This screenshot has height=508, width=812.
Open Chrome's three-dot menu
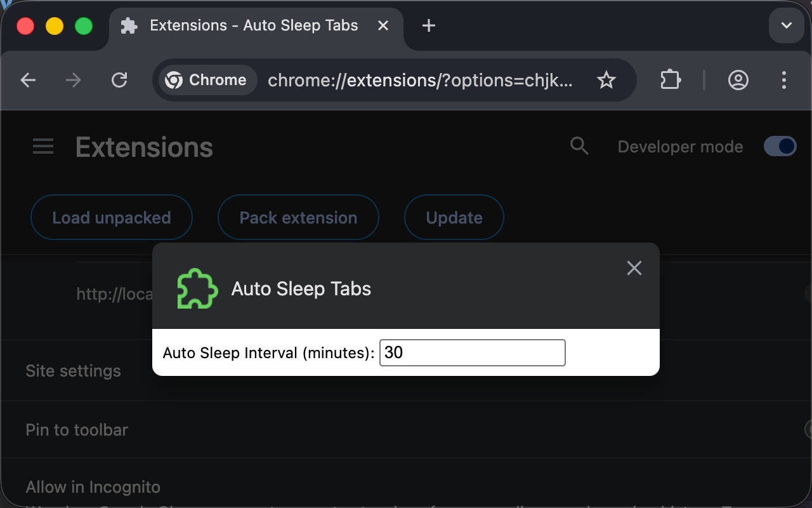click(x=784, y=80)
